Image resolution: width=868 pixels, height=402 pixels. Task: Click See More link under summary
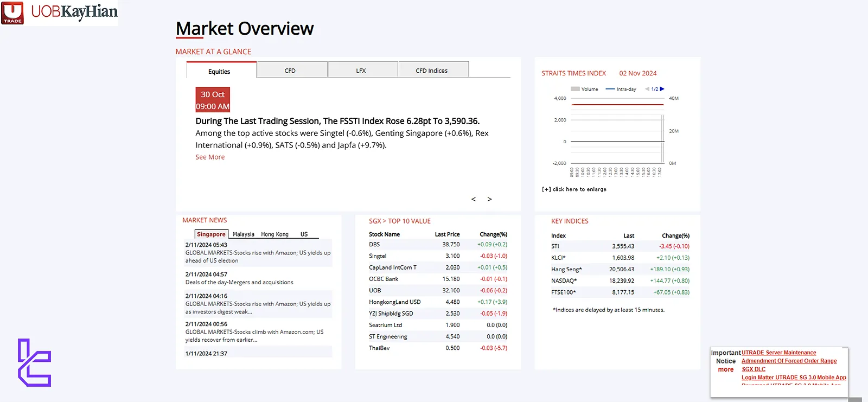pos(210,157)
